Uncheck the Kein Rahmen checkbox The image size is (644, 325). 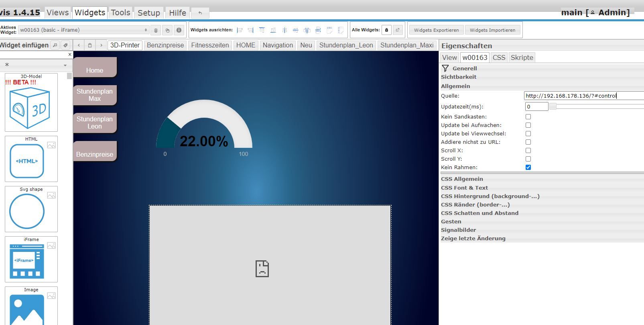point(528,168)
